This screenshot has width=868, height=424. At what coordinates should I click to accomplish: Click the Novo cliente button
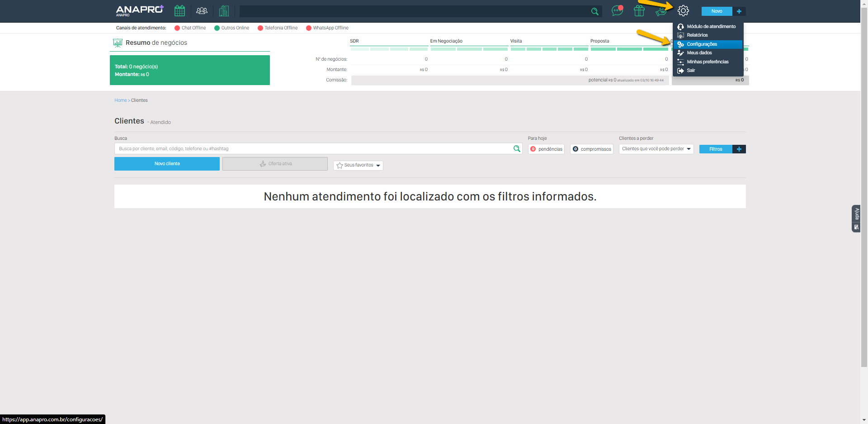(167, 164)
